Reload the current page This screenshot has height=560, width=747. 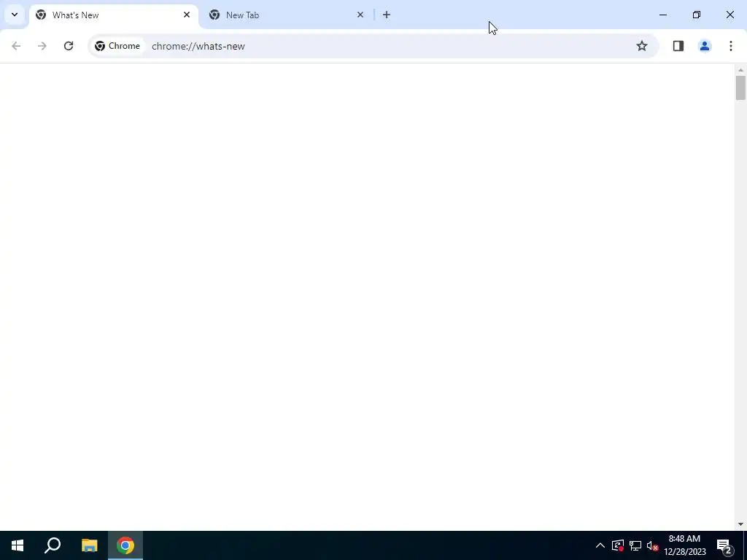(x=69, y=46)
